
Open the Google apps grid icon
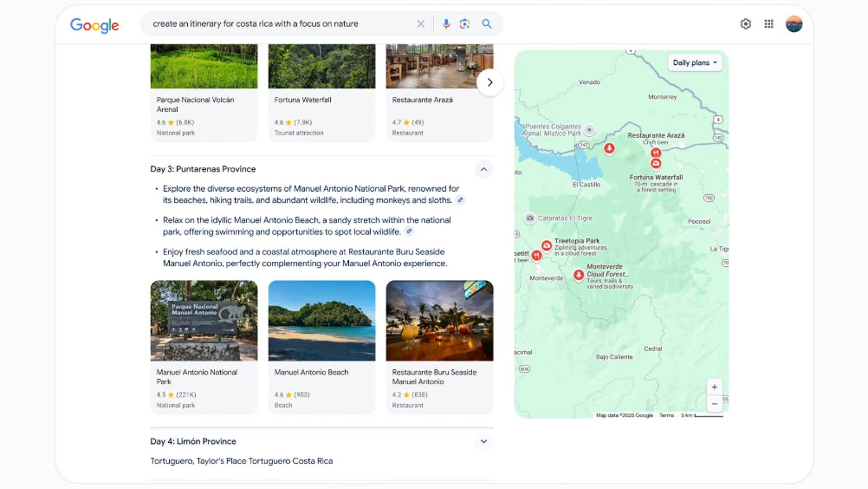click(x=768, y=24)
